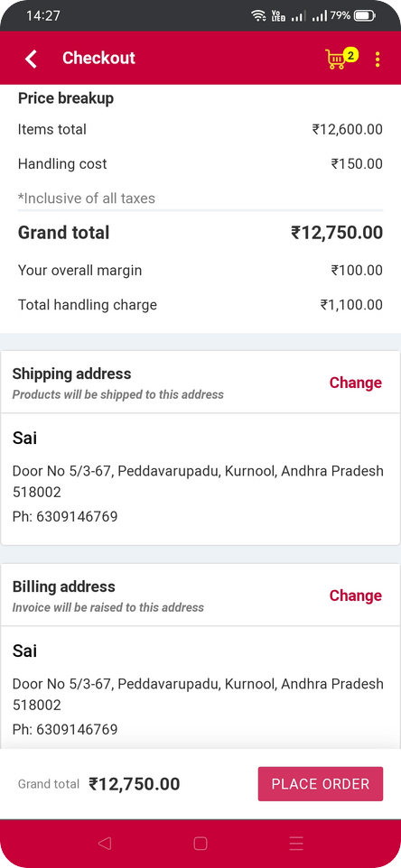Screen dimensions: 401x868
Task: Open the three-dot overflow menu
Action: coord(378,60)
